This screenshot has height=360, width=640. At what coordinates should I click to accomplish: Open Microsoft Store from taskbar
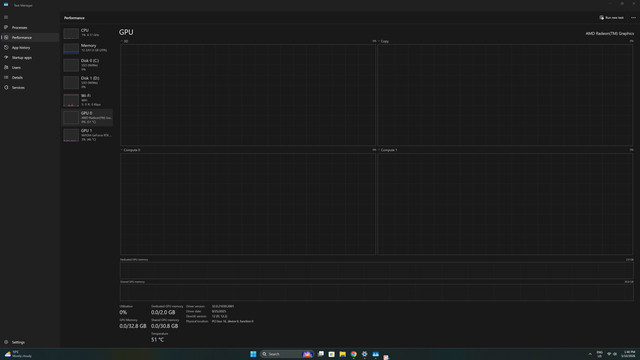pyautogui.click(x=331, y=354)
